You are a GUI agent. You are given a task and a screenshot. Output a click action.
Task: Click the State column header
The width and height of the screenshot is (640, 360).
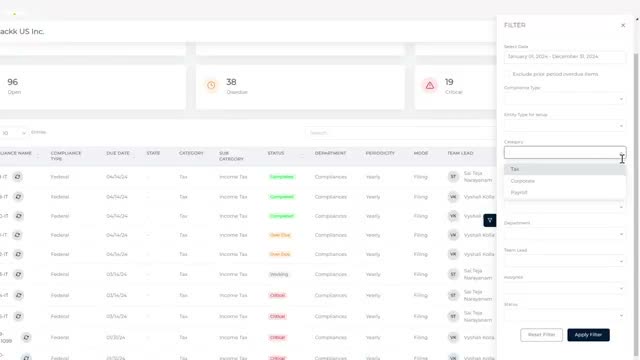(153, 153)
